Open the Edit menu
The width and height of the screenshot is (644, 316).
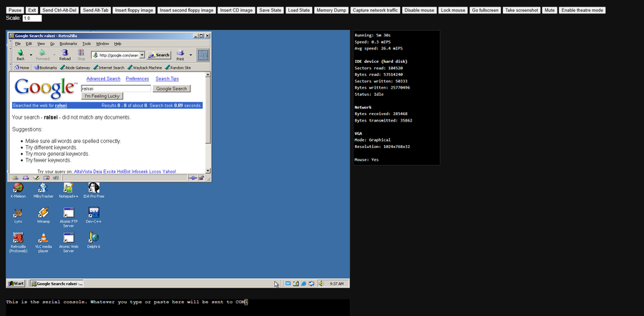(29, 44)
